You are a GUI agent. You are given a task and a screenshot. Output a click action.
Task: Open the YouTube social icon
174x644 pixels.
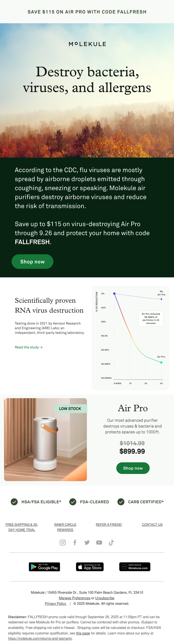[x=99, y=542]
